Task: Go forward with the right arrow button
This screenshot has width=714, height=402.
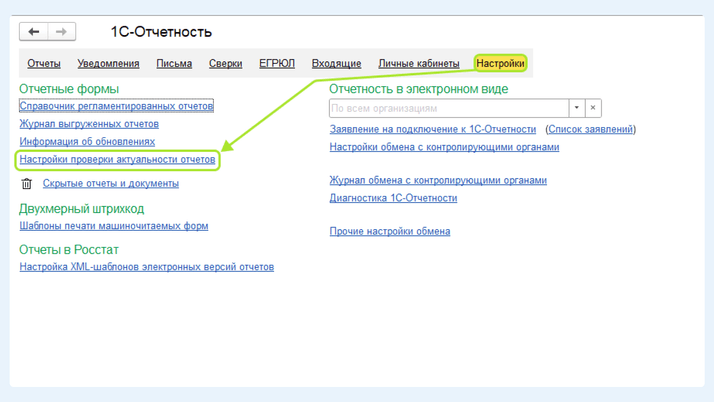Action: click(61, 32)
